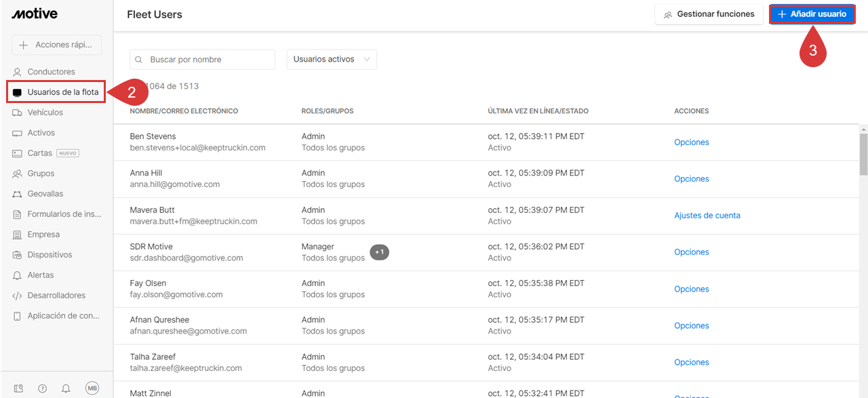Image resolution: width=868 pixels, height=398 pixels.
Task: Click the name Fay Olsen
Action: click(148, 283)
